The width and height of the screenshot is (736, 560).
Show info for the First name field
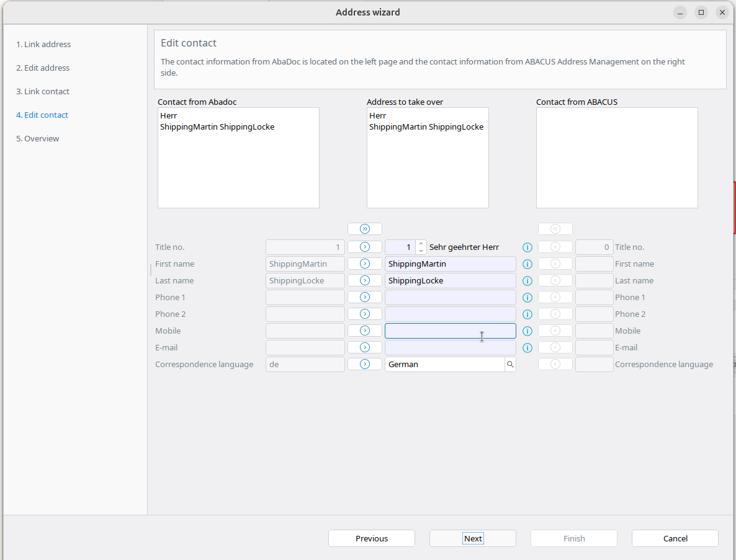tap(527, 264)
